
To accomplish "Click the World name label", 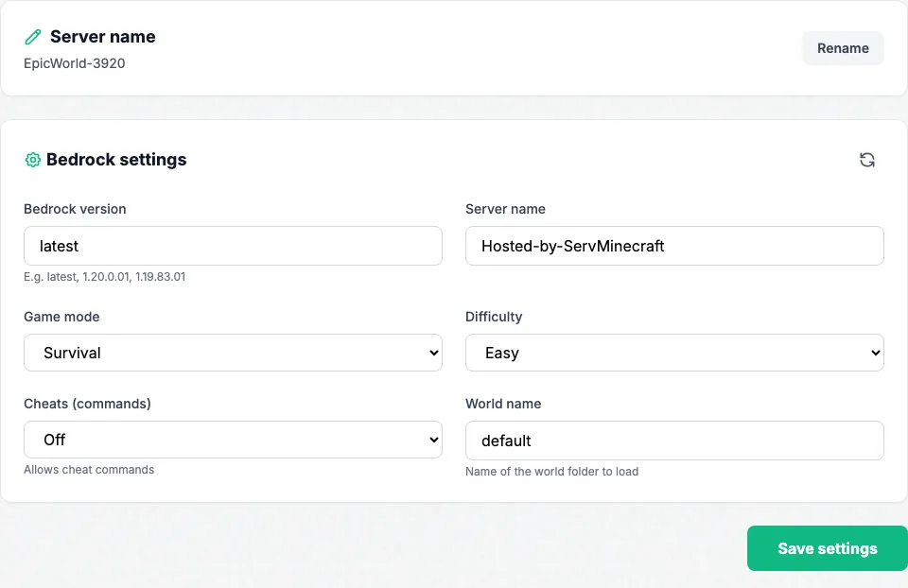I will pos(503,404).
